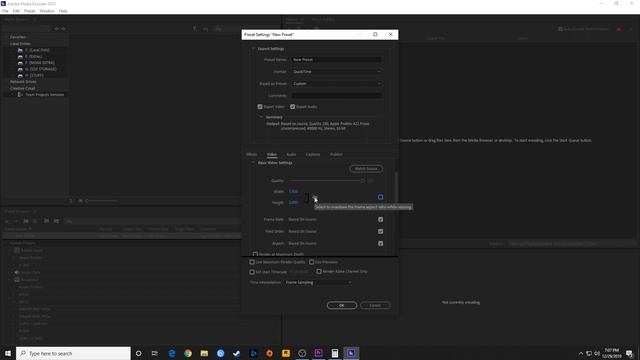Click the Media Browser thumbnail view icon
Image resolution: width=640 pixels, height=360 pixels.
pos(80,201)
